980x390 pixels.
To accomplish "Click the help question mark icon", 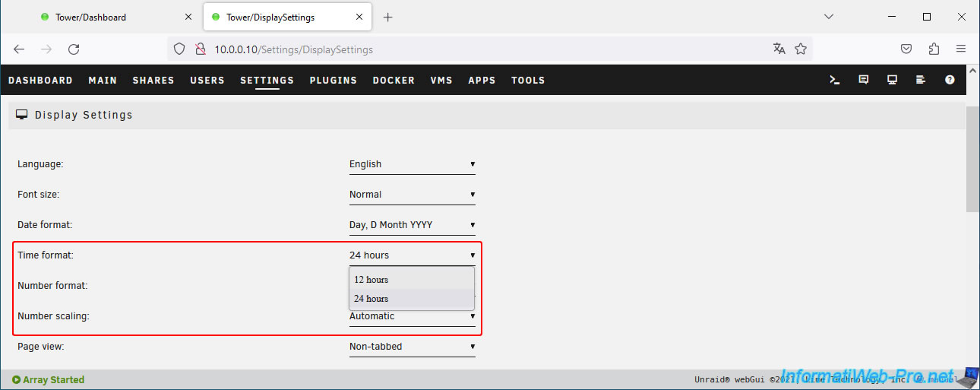I will tap(950, 80).
